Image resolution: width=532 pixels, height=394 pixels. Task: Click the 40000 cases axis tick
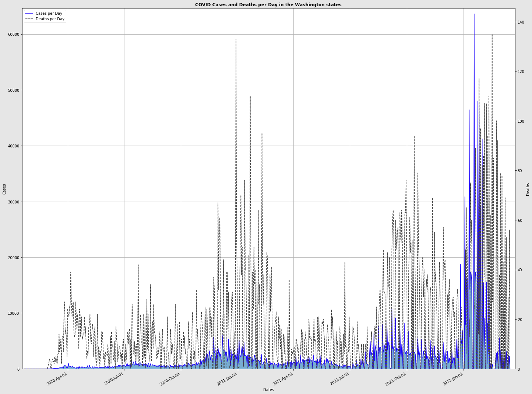click(14, 146)
